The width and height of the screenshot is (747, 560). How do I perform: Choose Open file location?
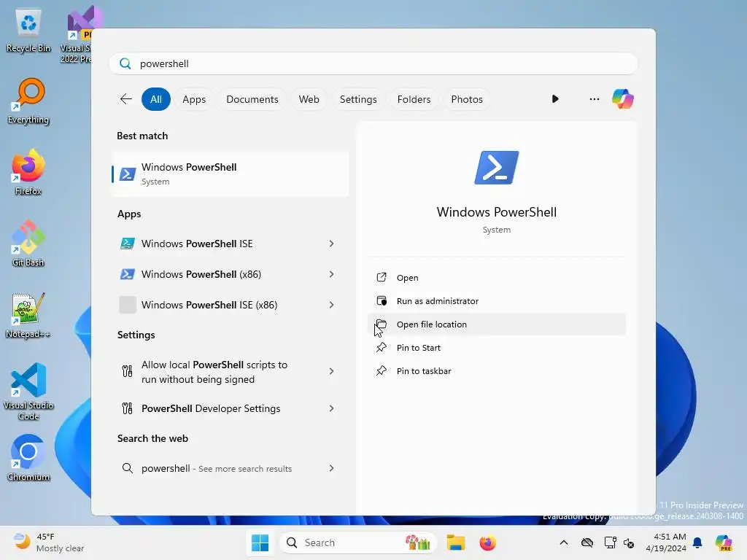[x=496, y=324]
